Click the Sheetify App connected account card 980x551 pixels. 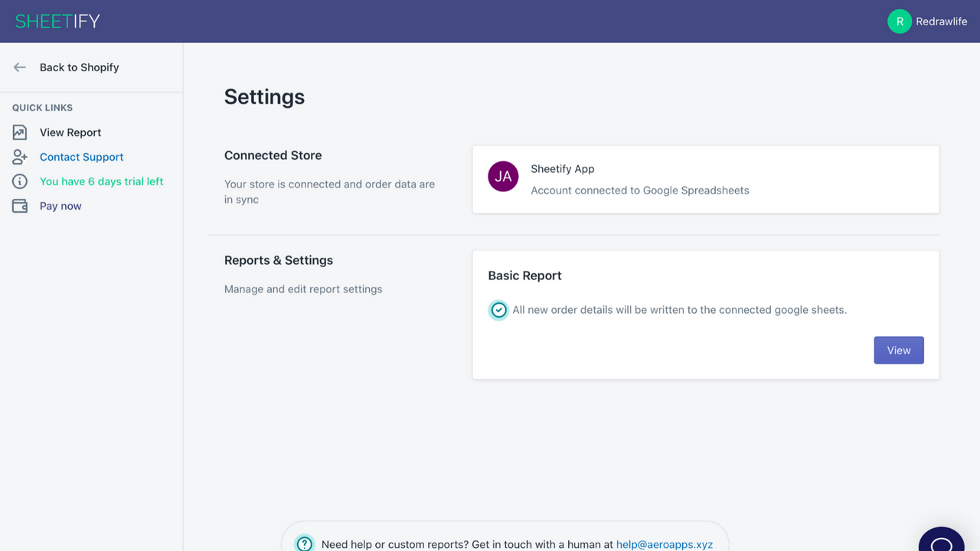point(706,179)
